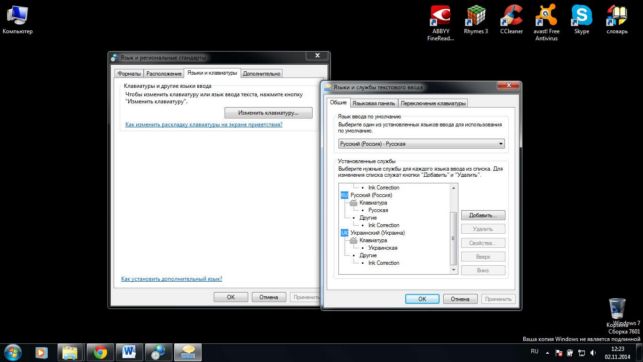
Task: Switch to Microsoft Word in the taskbar
Action: click(129, 353)
